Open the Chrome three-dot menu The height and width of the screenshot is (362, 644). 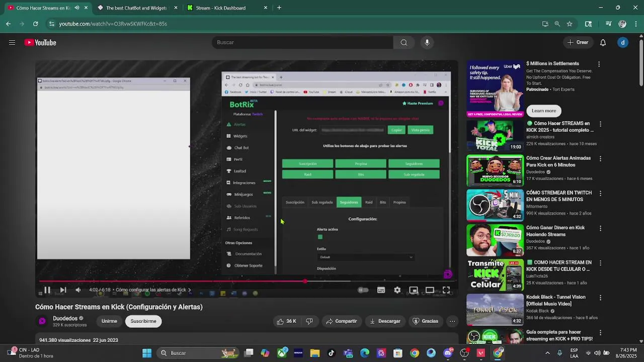tap(635, 24)
